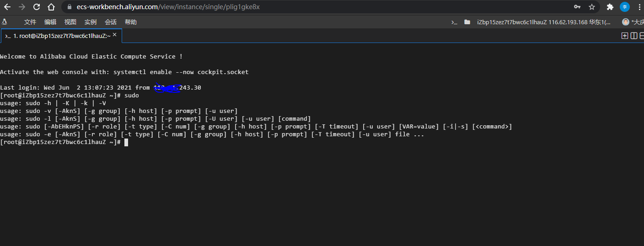
Task: Expand the 帮助 (Help) menu
Action: [131, 22]
